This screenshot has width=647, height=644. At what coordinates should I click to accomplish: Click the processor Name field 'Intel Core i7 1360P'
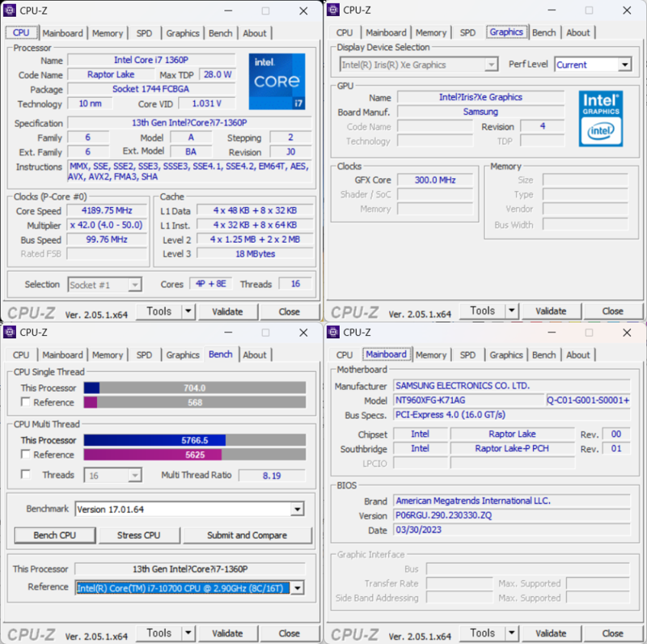(151, 60)
